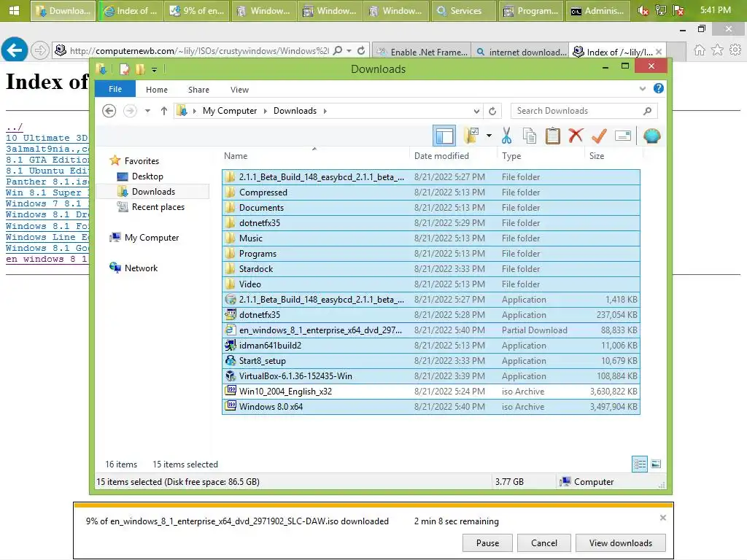Select Desktop in Favorites
Viewport: 747px width, 560px height.
point(147,176)
